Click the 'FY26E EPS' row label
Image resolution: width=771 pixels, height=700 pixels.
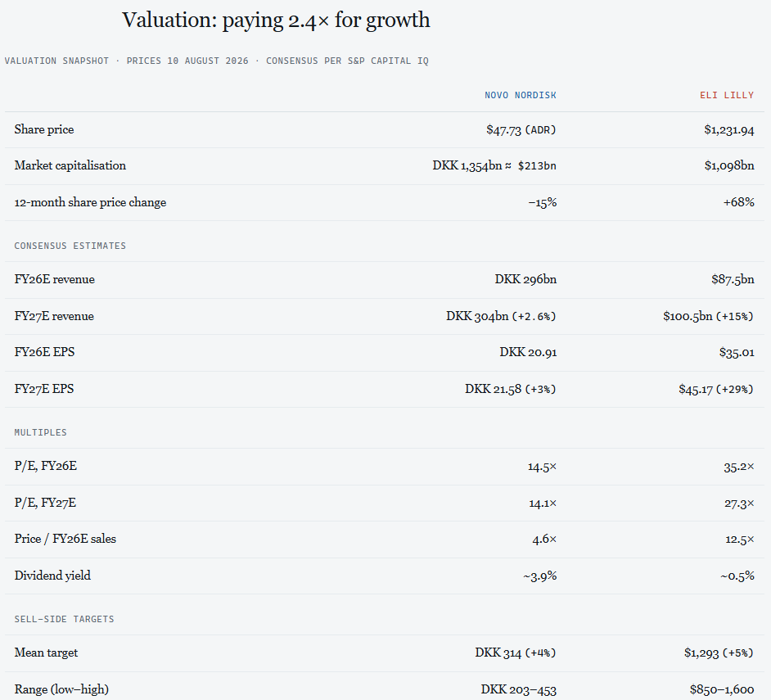(45, 352)
